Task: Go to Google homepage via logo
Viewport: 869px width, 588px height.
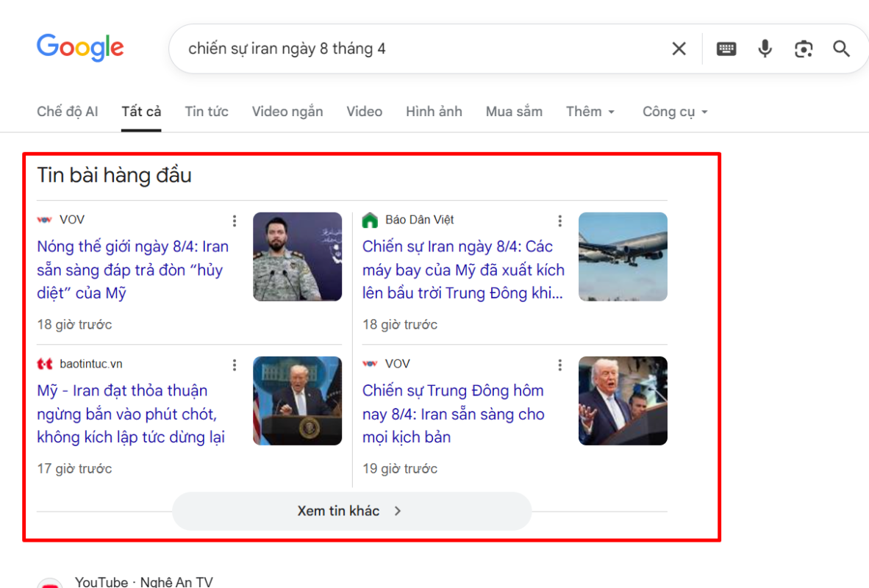Action: click(80, 48)
